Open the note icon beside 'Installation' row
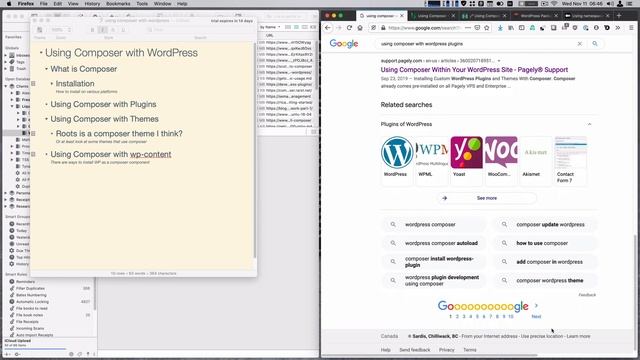Screen dimensions: 640x360 (33, 84)
